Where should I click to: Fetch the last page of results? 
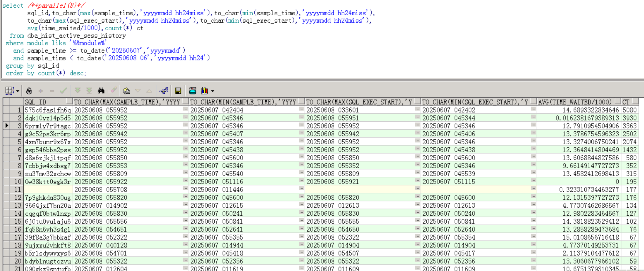click(x=89, y=91)
